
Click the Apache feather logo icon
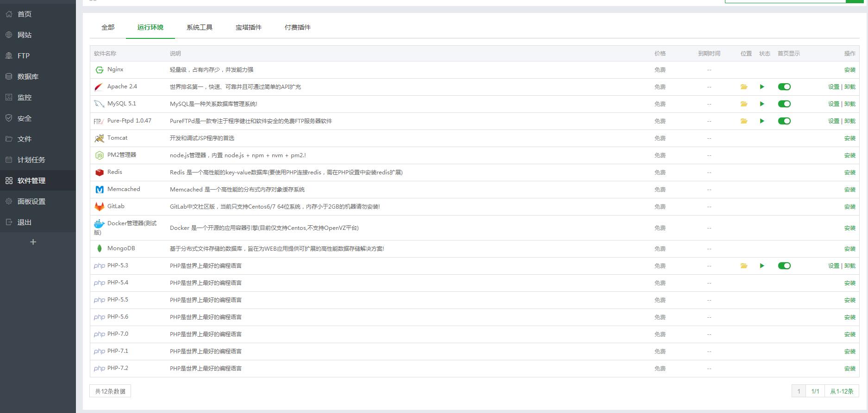99,87
